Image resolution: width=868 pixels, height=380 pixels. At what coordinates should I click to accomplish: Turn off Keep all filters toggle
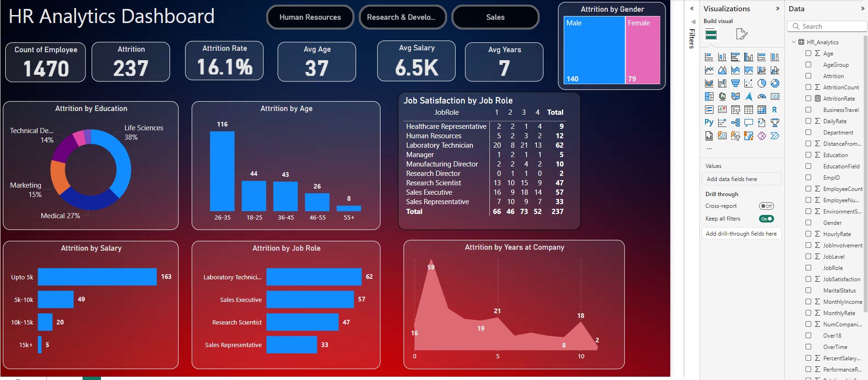767,219
